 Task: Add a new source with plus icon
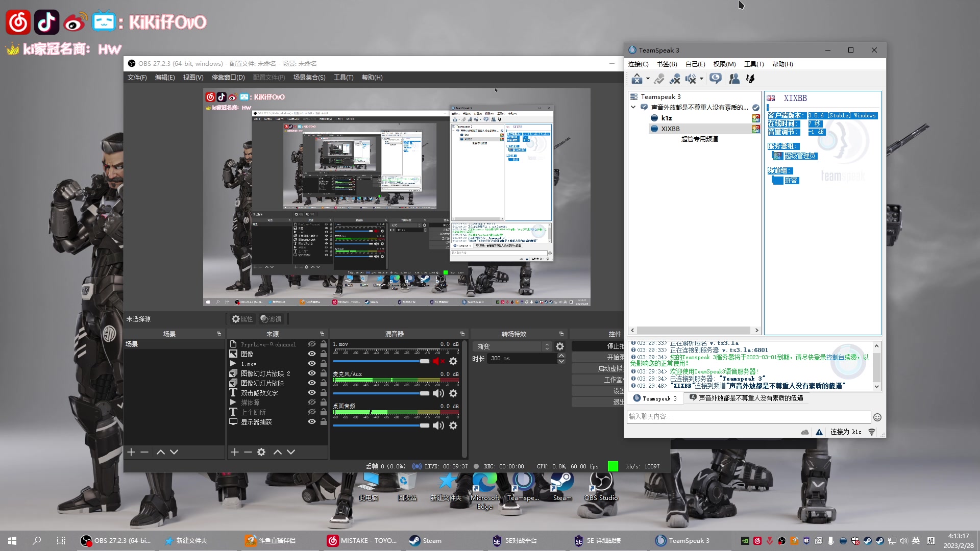coord(235,452)
